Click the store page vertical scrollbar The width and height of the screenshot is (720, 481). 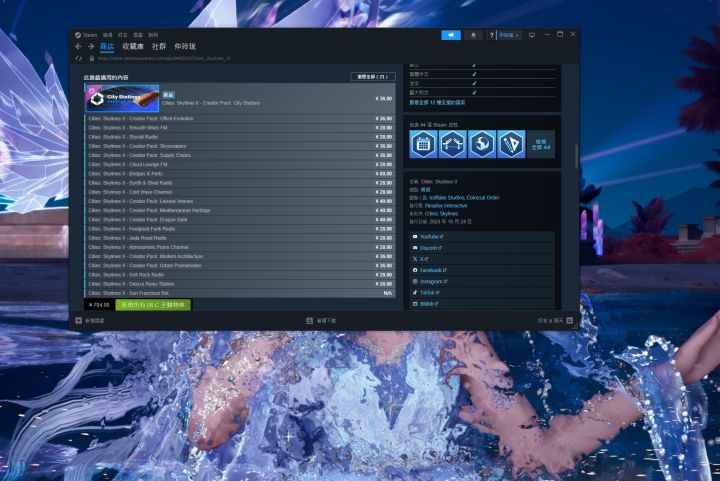click(x=576, y=156)
